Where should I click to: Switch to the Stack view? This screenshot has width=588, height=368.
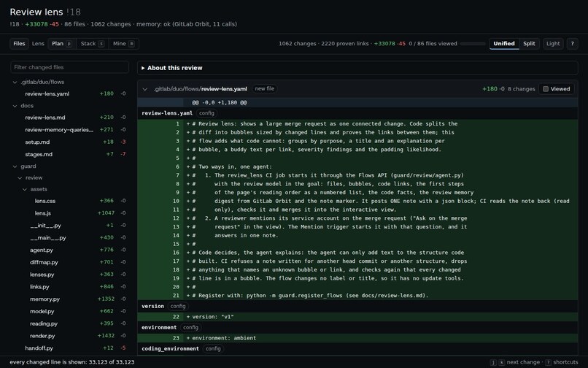[x=92, y=44]
